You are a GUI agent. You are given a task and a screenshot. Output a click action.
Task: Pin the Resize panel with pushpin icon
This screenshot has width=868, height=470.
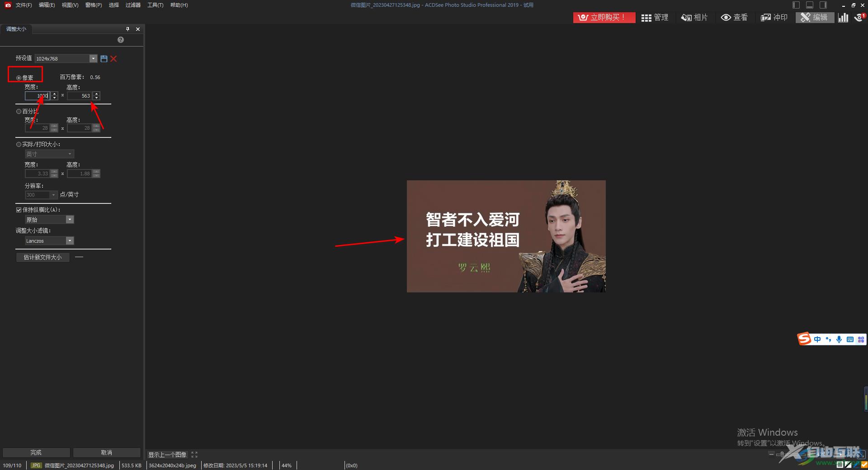127,29
